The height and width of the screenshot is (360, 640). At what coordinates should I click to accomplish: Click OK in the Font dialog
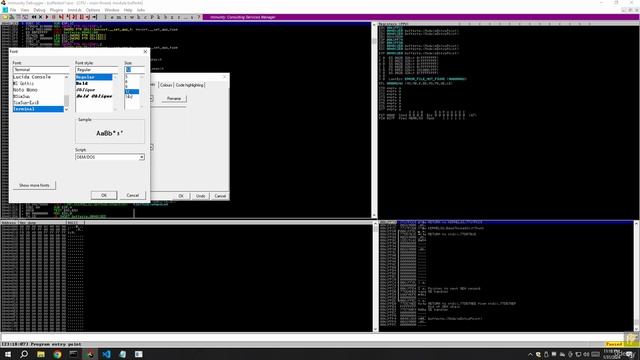point(104,196)
